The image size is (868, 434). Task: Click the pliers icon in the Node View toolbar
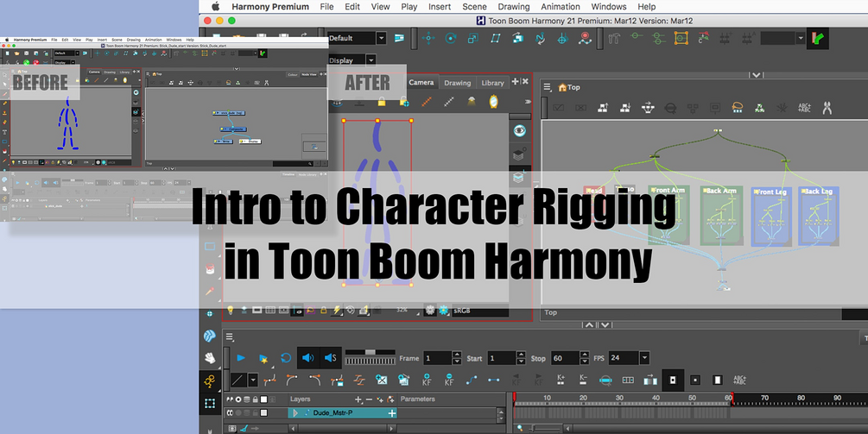pyautogui.click(x=827, y=108)
